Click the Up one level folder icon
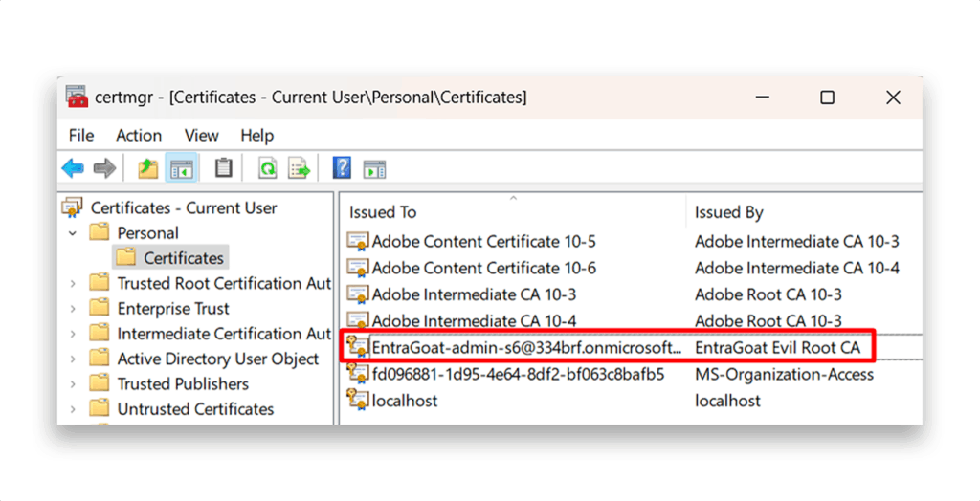Viewport: 980px width, 501px height. tap(148, 168)
